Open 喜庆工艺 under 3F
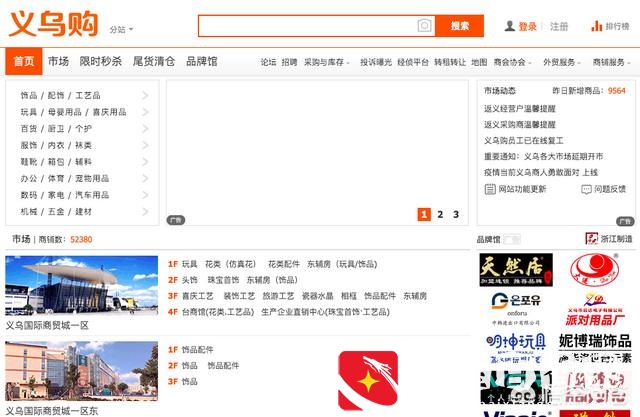The height and width of the screenshot is (417, 640). tap(198, 296)
